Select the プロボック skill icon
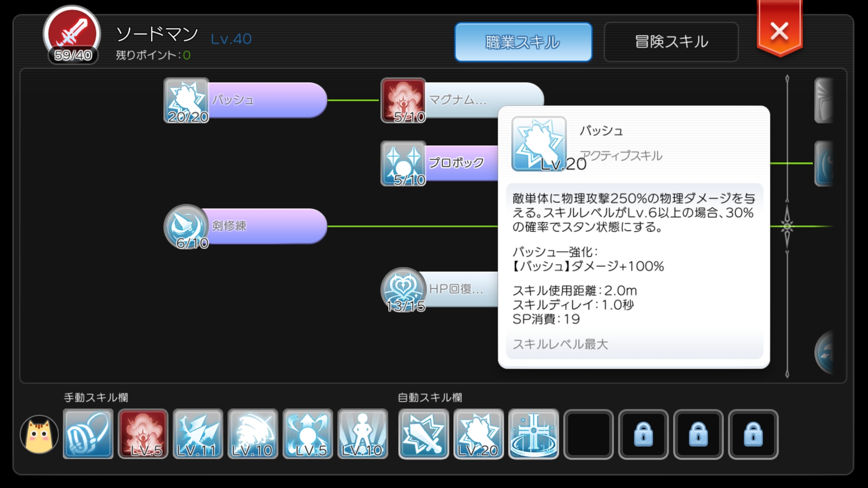868x488 pixels. point(403,164)
